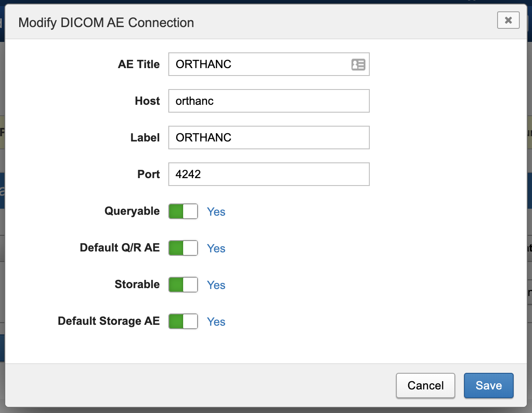Select the Label input box

(x=269, y=138)
